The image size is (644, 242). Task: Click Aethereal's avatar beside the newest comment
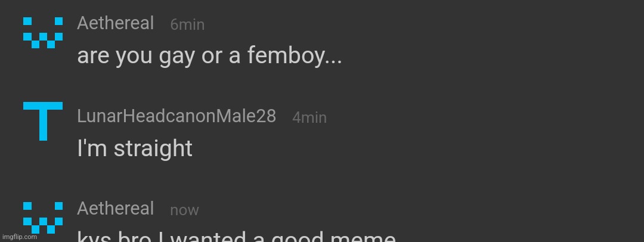pyautogui.click(x=43, y=218)
